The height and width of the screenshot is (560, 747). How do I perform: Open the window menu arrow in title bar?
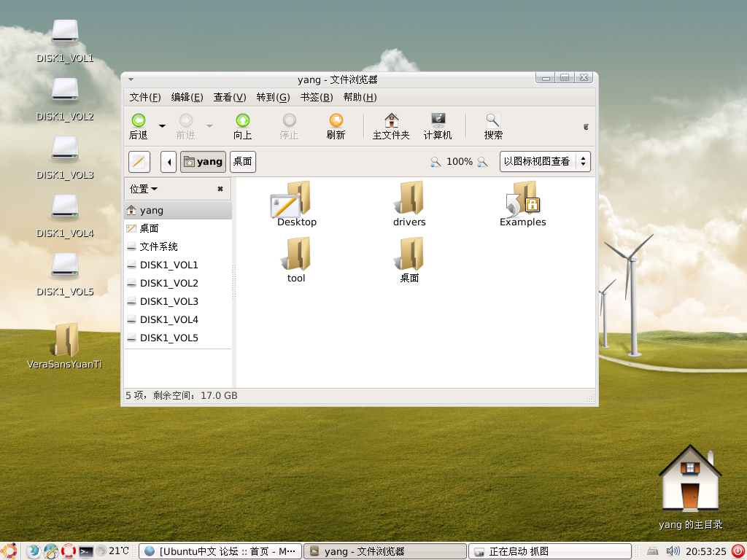[131, 79]
